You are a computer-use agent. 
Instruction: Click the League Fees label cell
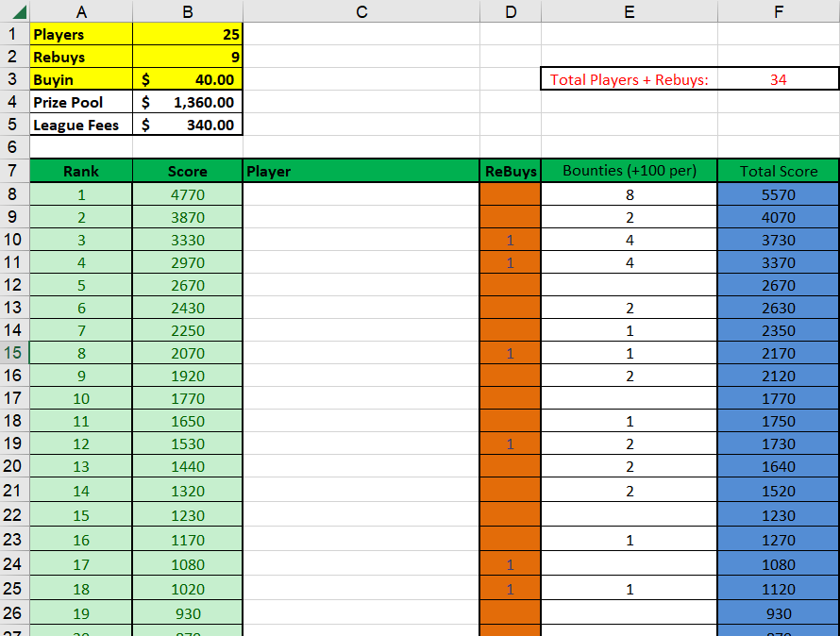81,125
